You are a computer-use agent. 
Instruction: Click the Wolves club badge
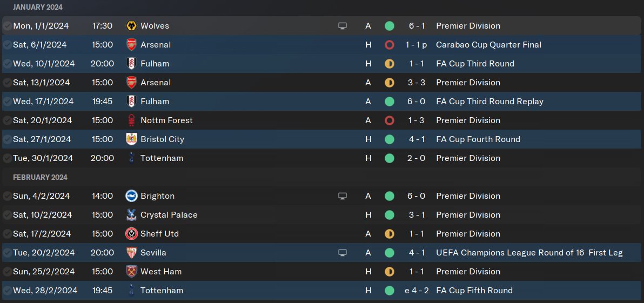131,26
